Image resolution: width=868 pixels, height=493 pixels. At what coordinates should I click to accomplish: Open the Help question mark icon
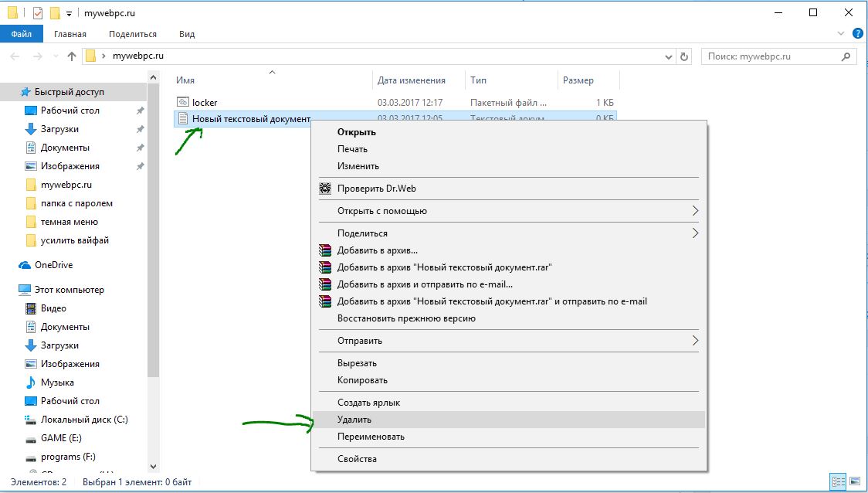point(857,33)
